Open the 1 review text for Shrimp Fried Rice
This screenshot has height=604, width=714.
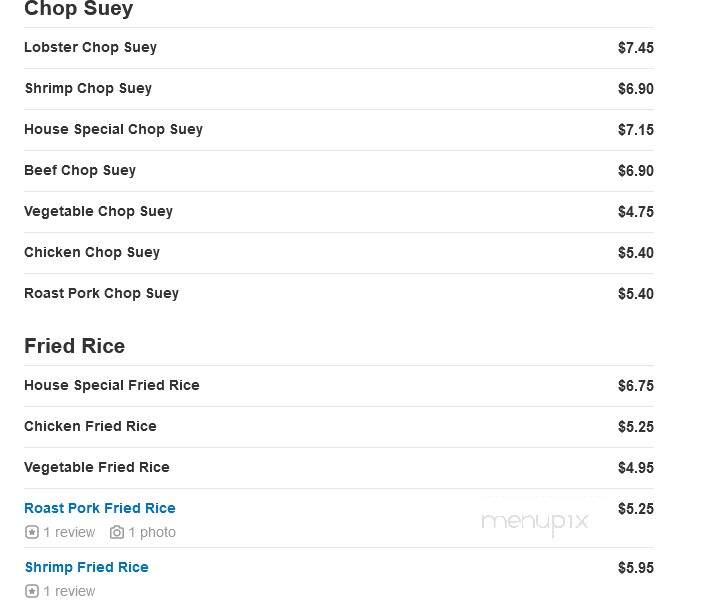click(69, 591)
